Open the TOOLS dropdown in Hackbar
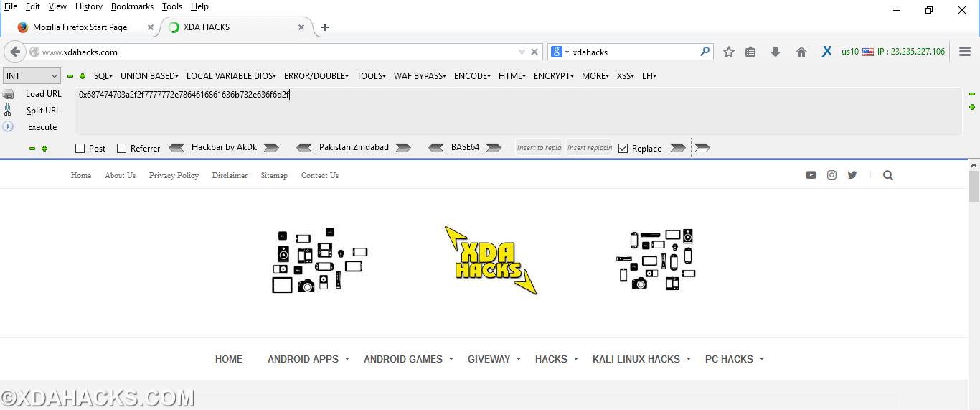 coord(371,76)
